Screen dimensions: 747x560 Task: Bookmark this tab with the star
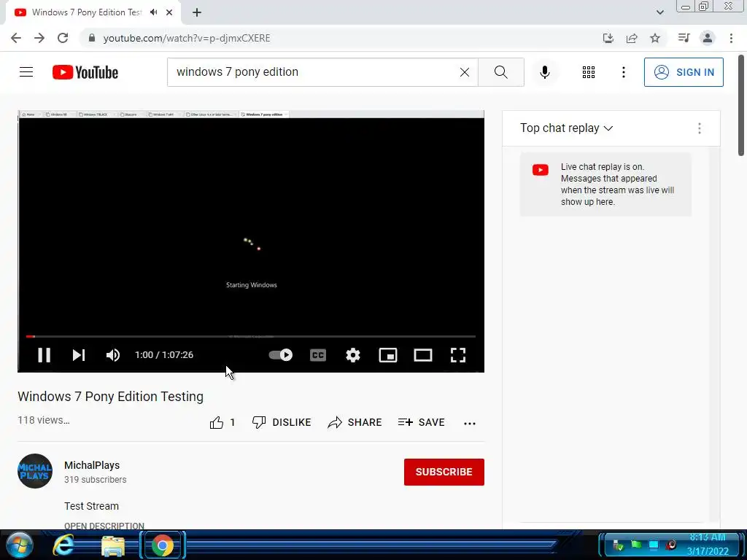pyautogui.click(x=655, y=38)
